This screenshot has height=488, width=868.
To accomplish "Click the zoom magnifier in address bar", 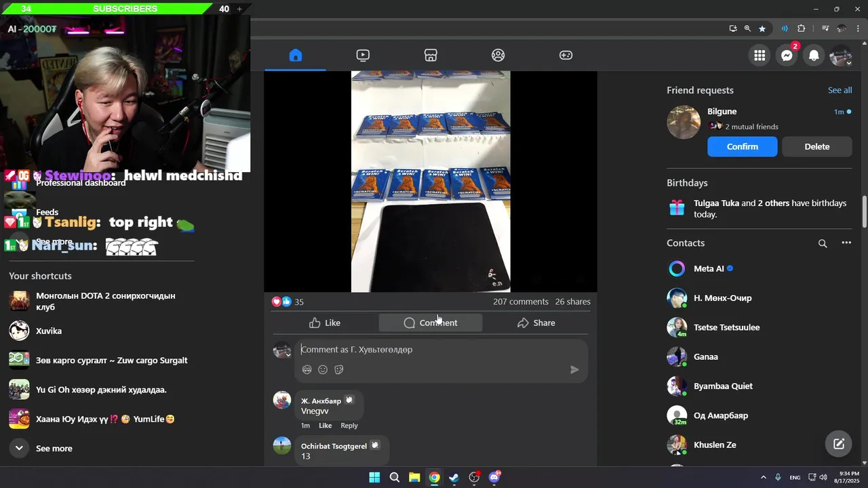I will tap(747, 28).
